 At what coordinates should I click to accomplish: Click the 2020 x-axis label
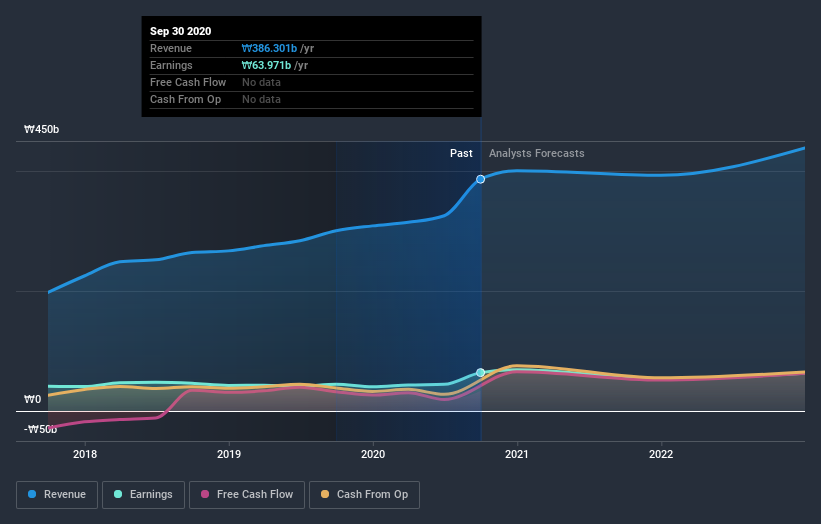373,454
